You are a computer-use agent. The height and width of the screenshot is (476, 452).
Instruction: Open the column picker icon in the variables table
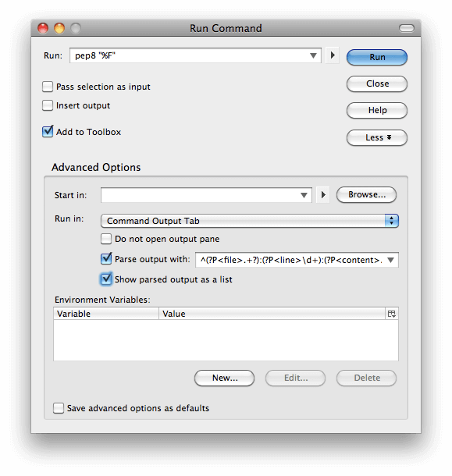pyautogui.click(x=392, y=314)
